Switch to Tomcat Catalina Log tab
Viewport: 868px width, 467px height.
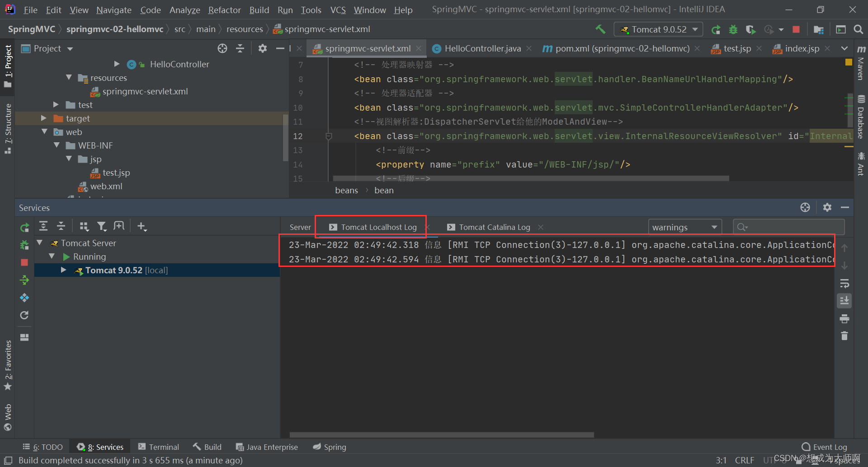click(x=494, y=227)
